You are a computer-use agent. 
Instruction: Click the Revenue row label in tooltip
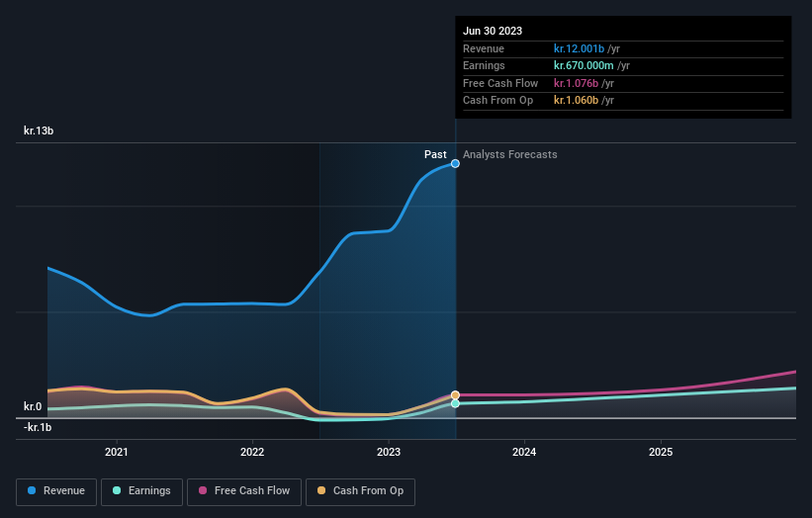(484, 48)
